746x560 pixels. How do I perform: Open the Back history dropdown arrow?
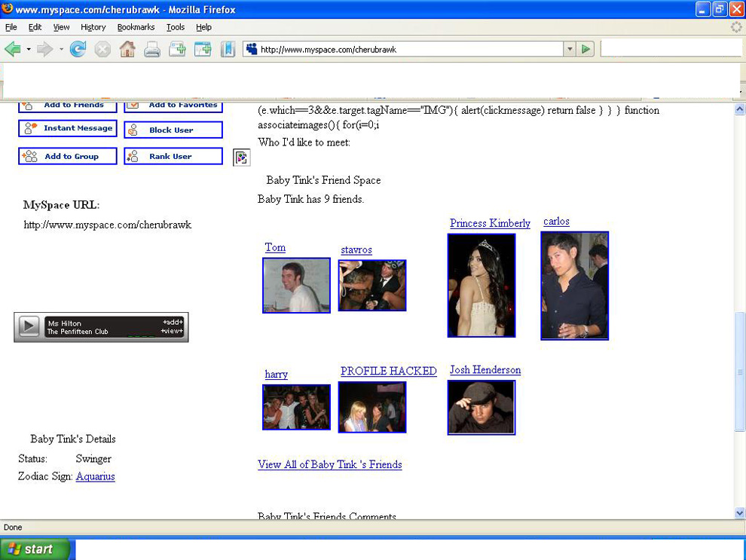pyautogui.click(x=29, y=49)
